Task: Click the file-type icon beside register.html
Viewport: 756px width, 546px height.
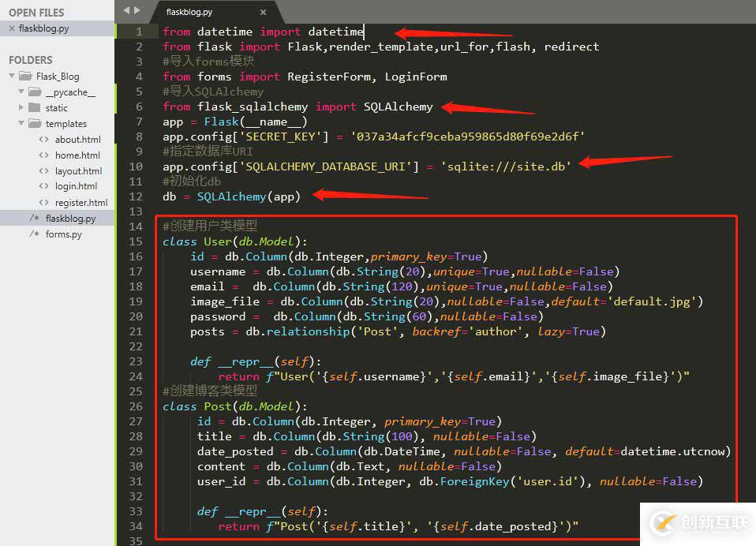Action: [44, 203]
